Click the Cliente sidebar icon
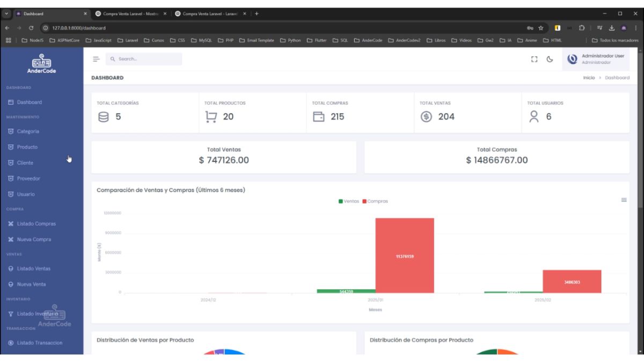Image resolution: width=644 pixels, height=362 pixels. pos(11,163)
